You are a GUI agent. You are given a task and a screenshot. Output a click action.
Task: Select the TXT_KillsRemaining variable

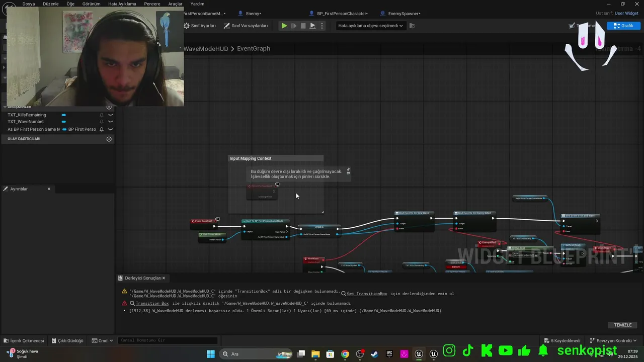point(27,115)
